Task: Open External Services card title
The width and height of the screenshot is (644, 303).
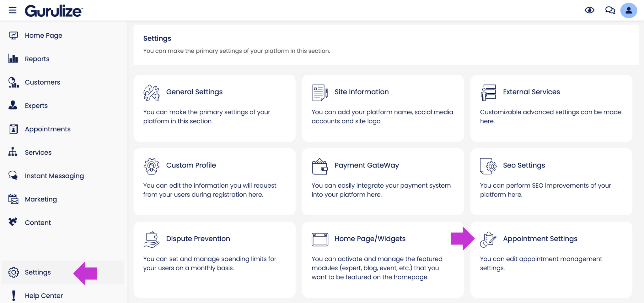Action: [x=531, y=92]
